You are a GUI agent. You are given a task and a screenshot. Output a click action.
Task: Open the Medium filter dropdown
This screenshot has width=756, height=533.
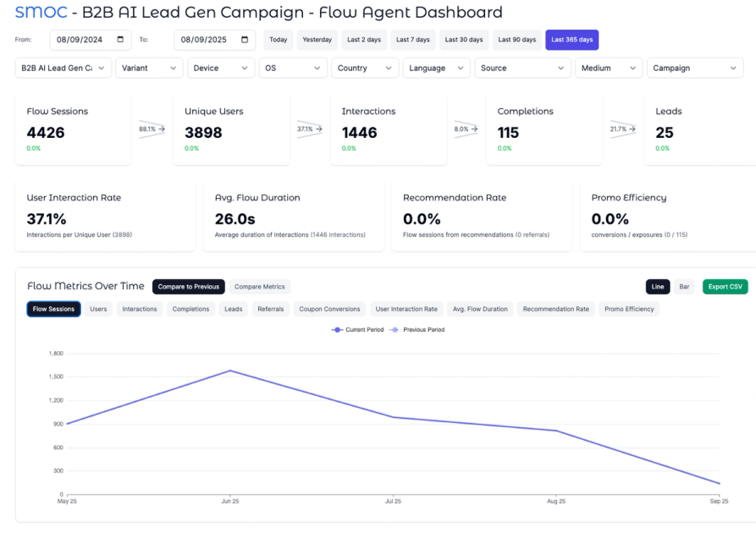pos(608,68)
